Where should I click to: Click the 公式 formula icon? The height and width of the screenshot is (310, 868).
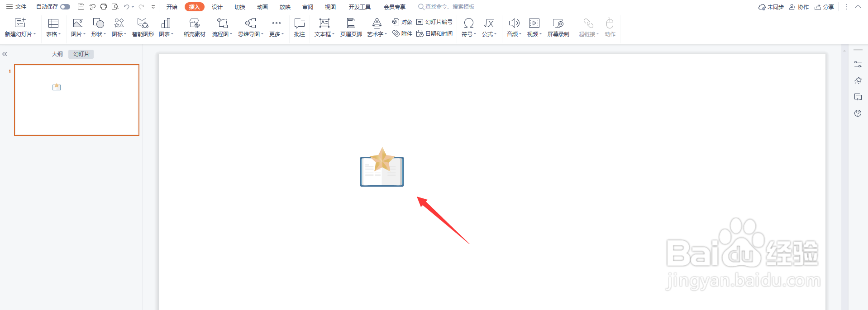(489, 23)
